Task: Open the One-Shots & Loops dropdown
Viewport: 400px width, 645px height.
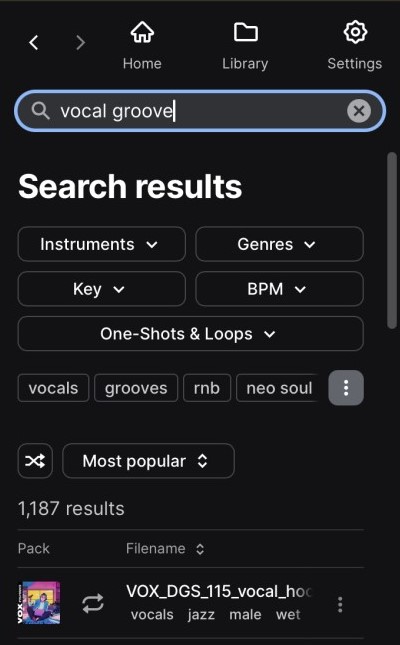Action: [191, 334]
